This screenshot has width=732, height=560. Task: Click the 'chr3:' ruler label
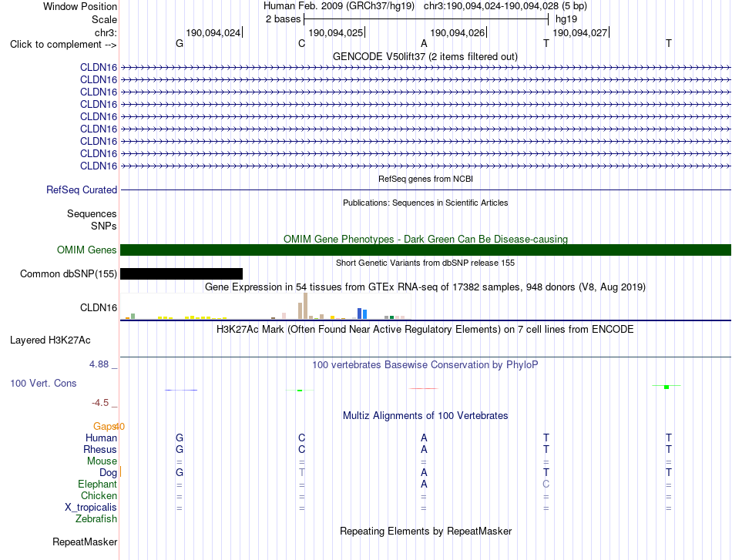point(106,32)
